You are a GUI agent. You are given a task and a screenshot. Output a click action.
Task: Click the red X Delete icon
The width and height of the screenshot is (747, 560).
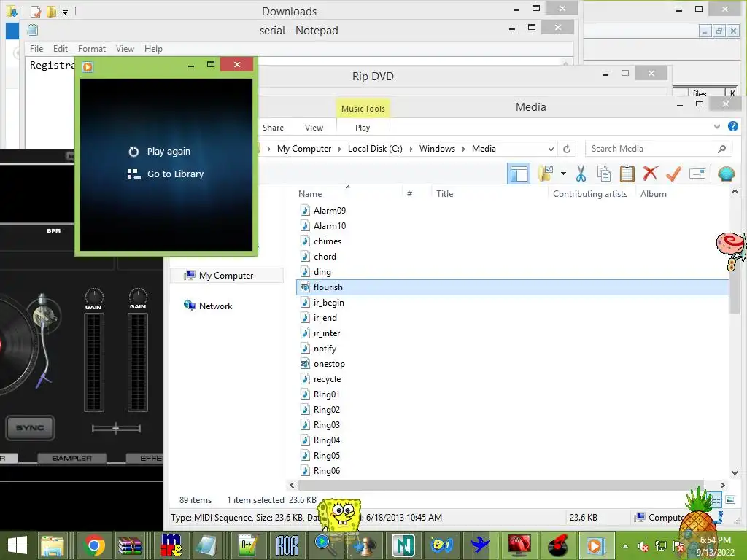click(x=650, y=174)
